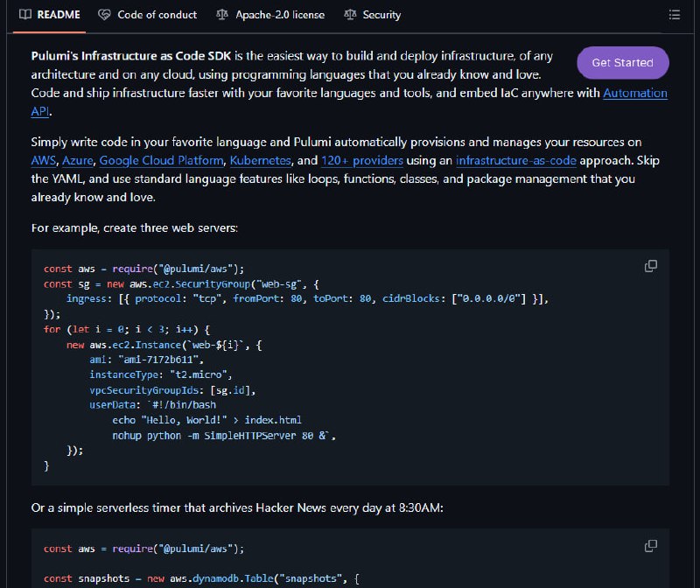
Task: Copy the Hacker News timer code example
Action: point(651,546)
